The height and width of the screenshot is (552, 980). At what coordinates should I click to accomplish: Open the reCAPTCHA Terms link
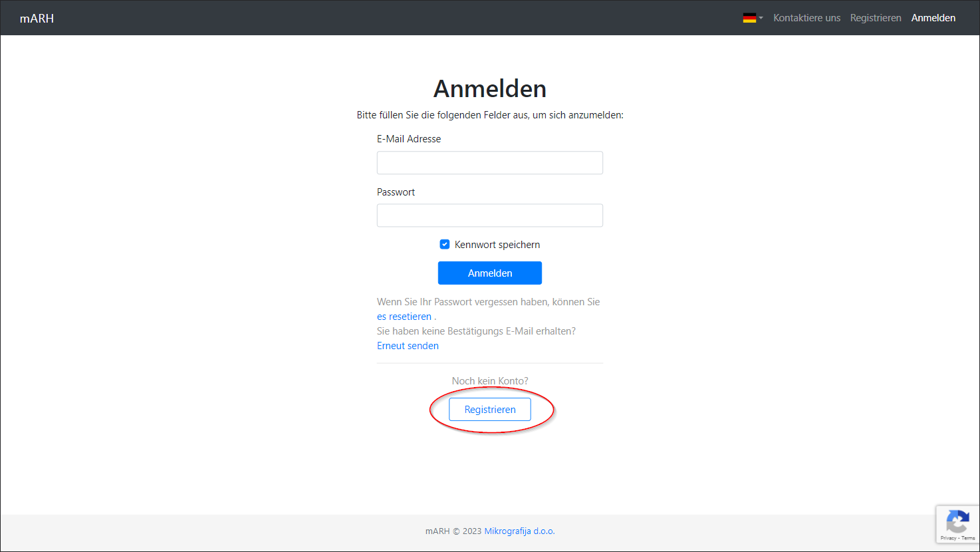point(968,538)
